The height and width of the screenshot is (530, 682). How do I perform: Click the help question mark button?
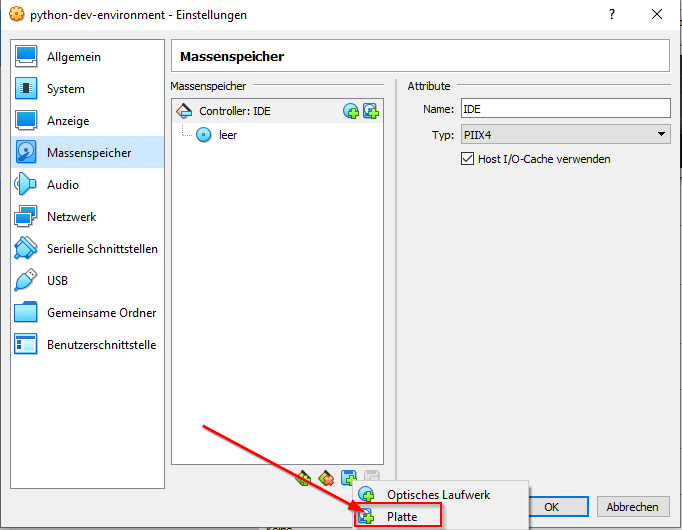tap(612, 14)
